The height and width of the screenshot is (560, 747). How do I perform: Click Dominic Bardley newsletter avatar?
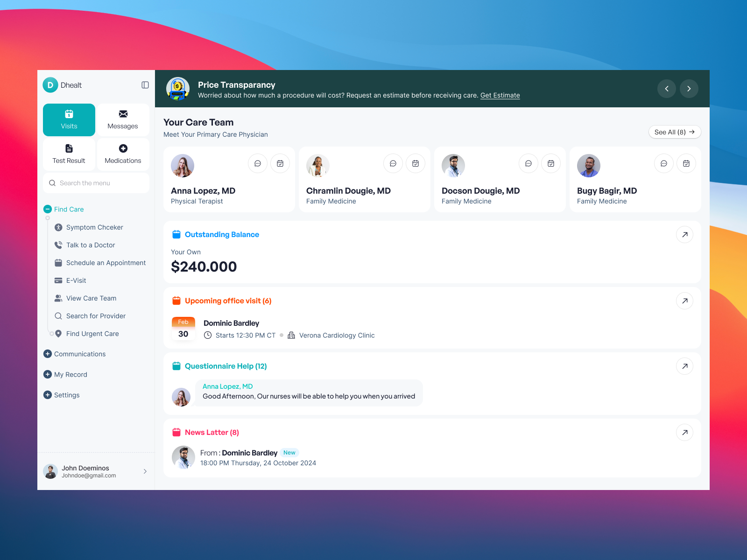(183, 457)
